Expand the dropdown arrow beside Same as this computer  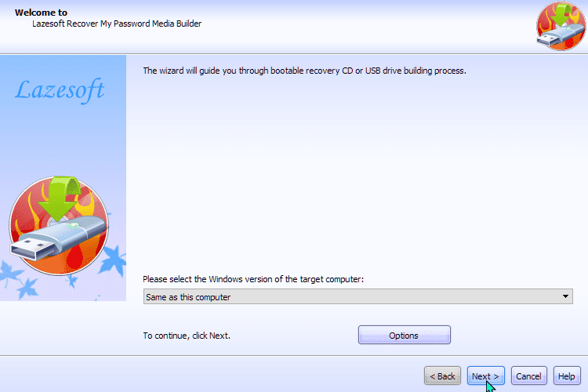pos(565,296)
